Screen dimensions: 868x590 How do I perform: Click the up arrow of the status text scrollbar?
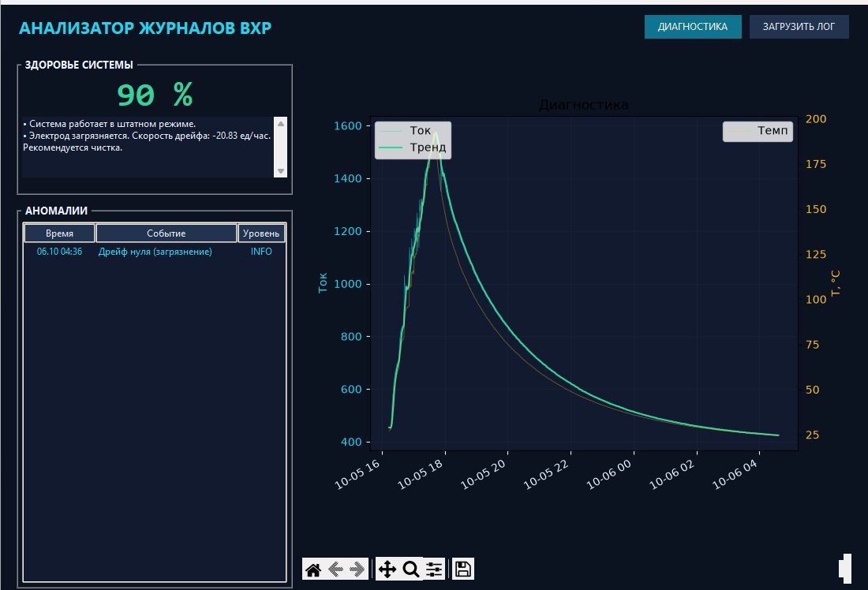(281, 123)
